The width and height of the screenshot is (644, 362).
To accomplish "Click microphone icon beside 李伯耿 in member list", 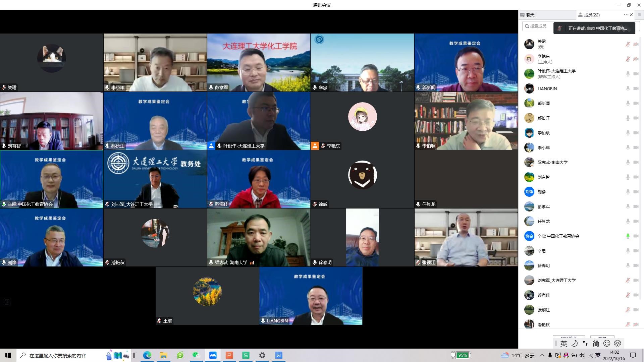I will (628, 133).
